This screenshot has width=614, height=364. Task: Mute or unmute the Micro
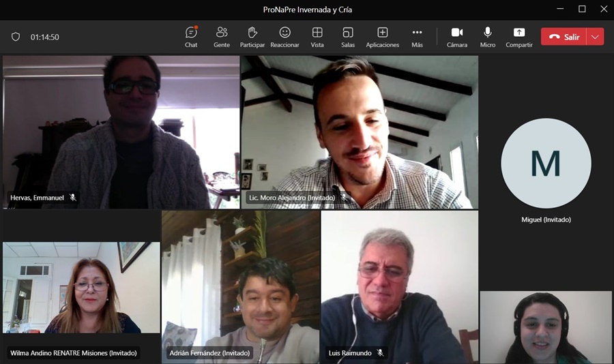[x=488, y=37]
